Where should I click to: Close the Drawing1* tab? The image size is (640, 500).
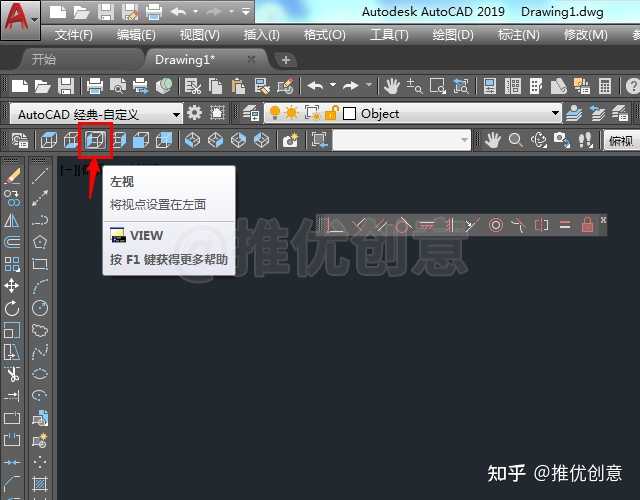tap(251, 60)
